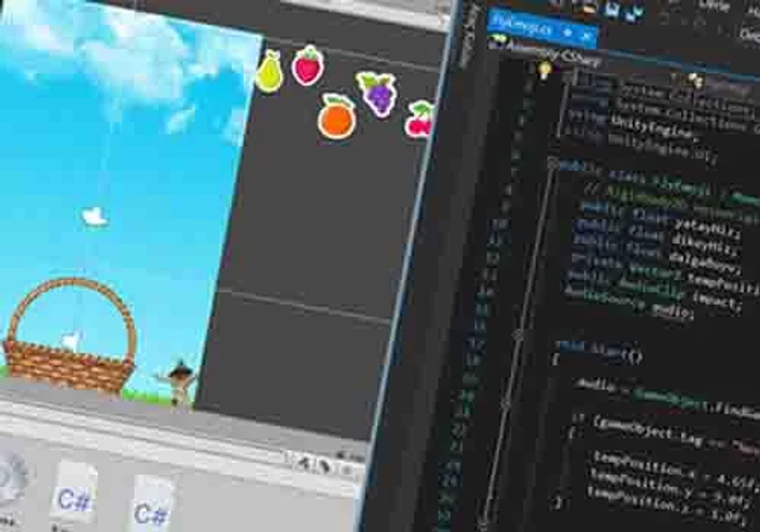Click the 'using UnityEngine;' code line

point(632,124)
